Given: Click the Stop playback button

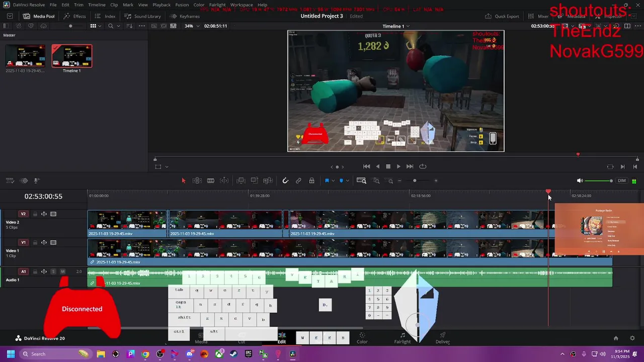Looking at the screenshot, I should (388, 166).
